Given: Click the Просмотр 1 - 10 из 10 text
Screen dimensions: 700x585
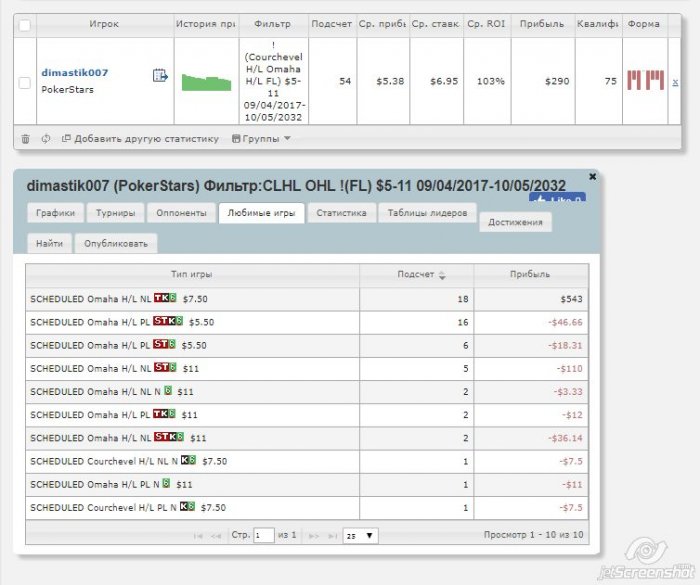Looking at the screenshot, I should [533, 535].
